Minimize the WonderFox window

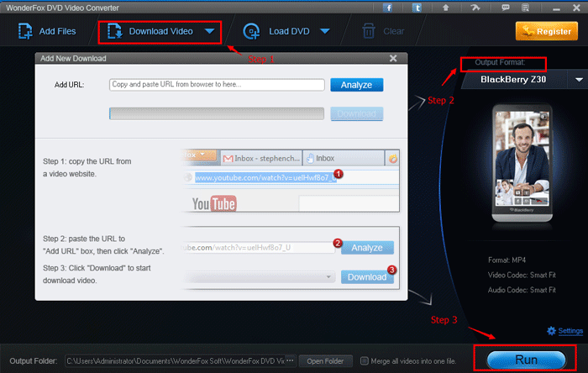556,8
